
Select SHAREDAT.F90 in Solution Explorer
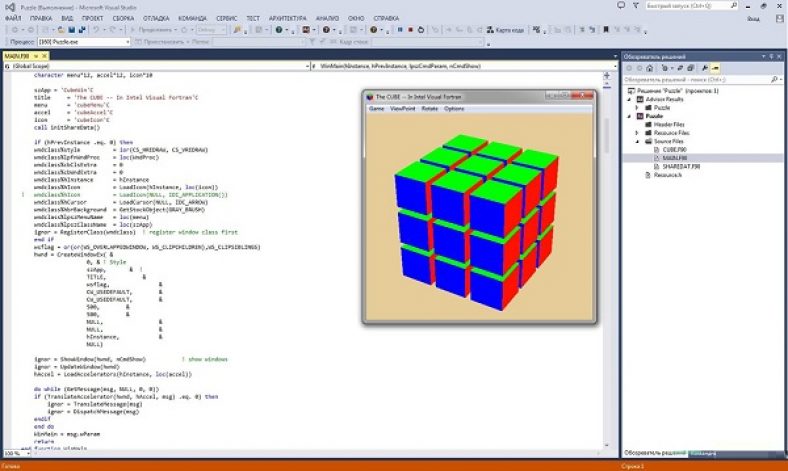click(676, 166)
